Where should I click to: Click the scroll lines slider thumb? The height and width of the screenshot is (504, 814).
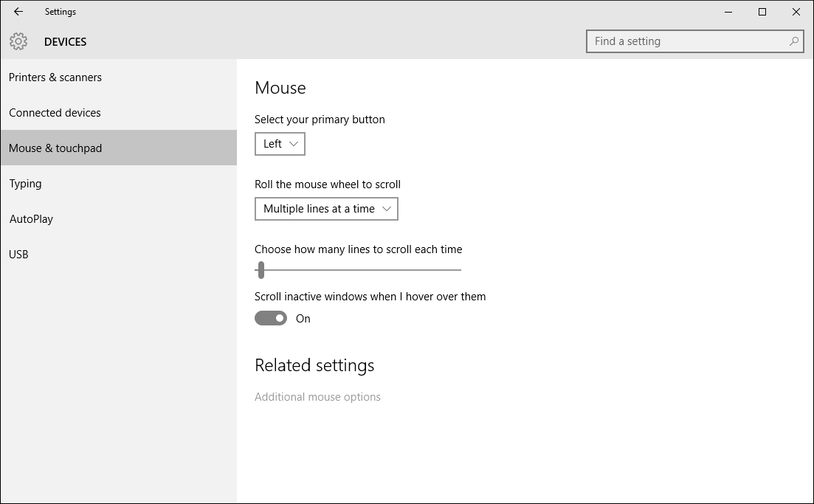click(x=261, y=270)
